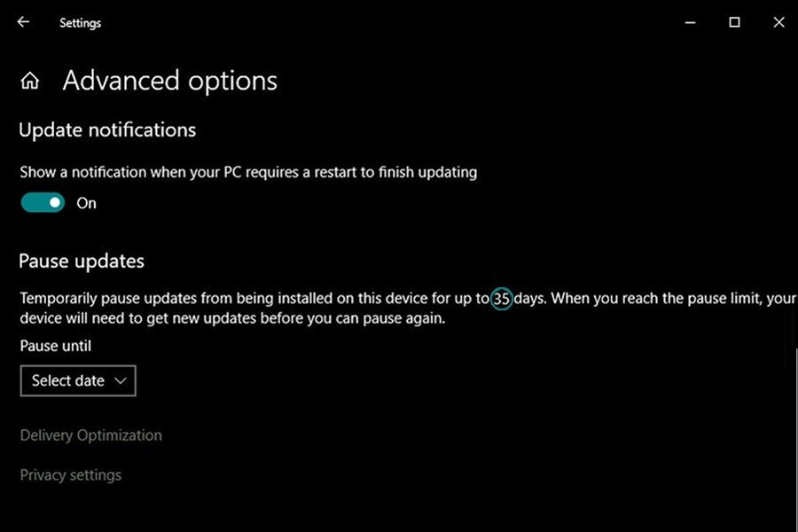Minimize the Settings window

pyautogui.click(x=689, y=22)
